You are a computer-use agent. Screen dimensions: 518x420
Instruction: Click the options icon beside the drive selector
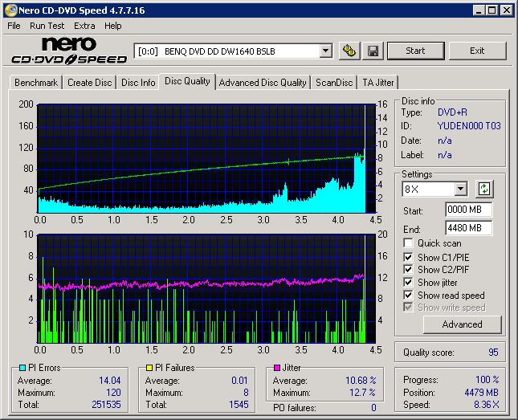click(349, 51)
